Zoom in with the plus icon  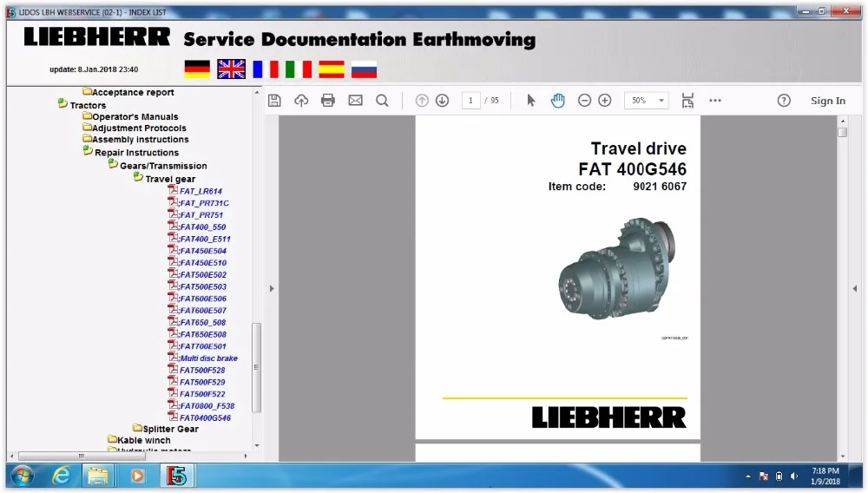point(604,101)
